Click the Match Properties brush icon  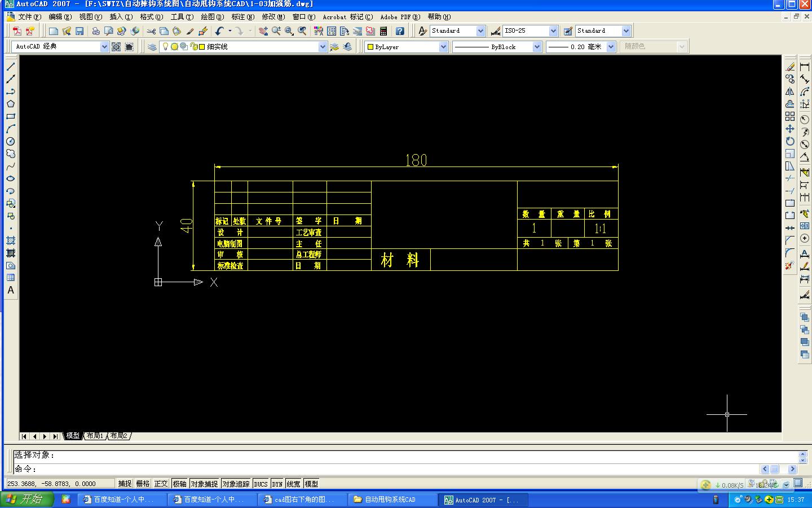pos(203,31)
